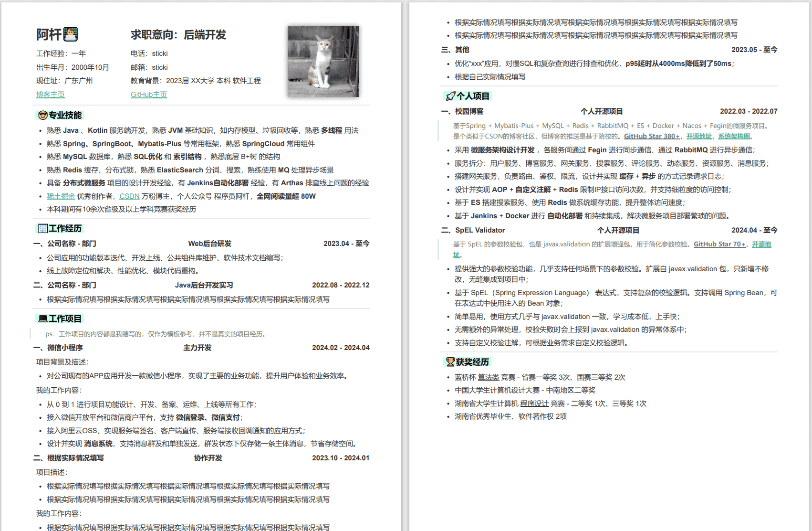Screen dimensions: 812x531
Task: Open the GitHub主页 link
Action: [x=149, y=95]
